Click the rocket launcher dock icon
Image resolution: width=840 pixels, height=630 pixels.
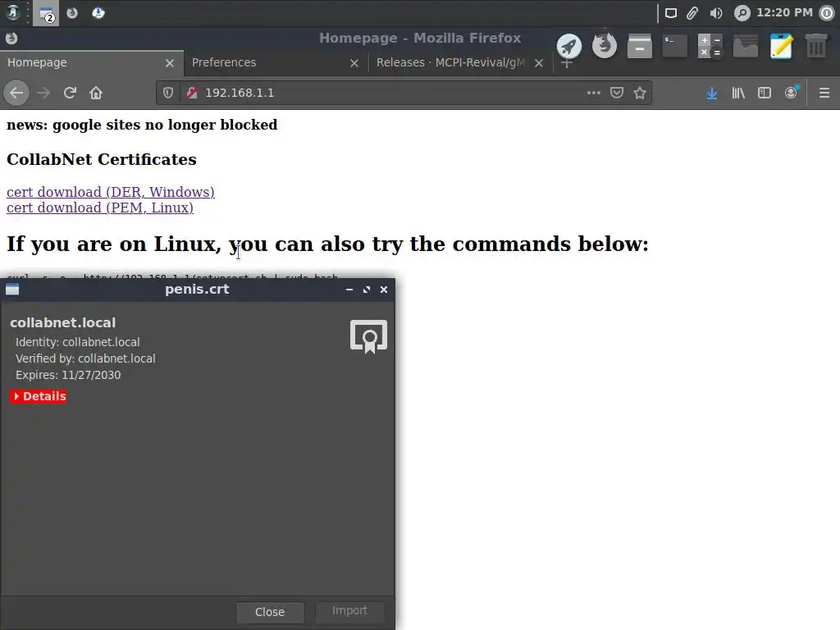tap(569, 46)
